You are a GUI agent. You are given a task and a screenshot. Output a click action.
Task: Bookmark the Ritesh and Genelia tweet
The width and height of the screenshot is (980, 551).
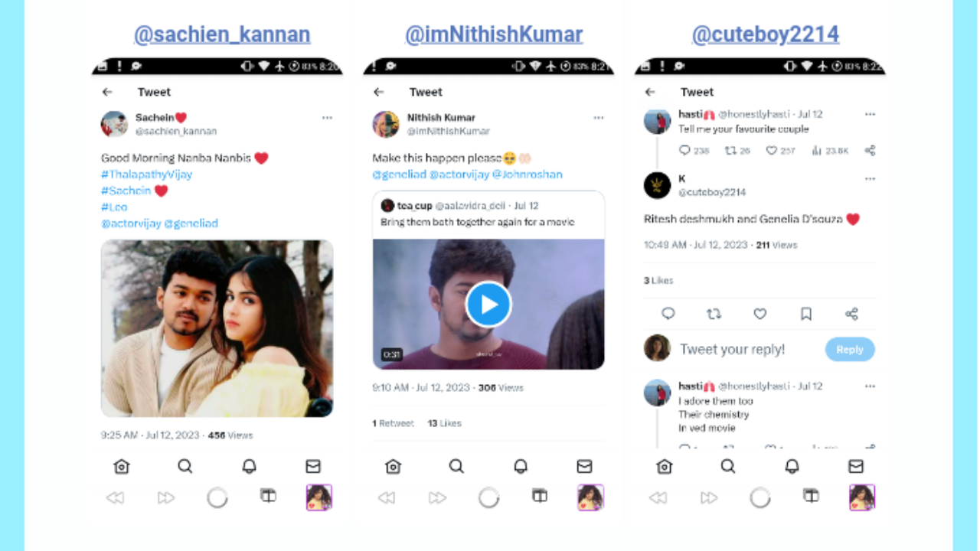(806, 314)
